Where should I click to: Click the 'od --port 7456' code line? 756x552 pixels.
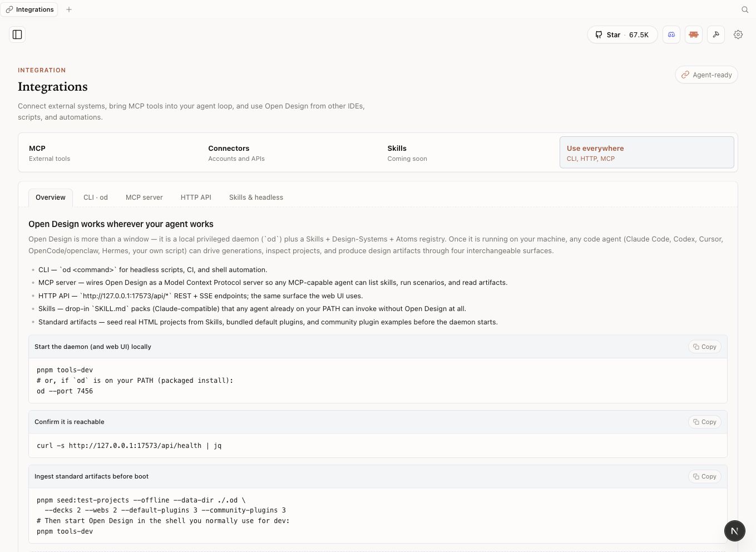tap(65, 391)
